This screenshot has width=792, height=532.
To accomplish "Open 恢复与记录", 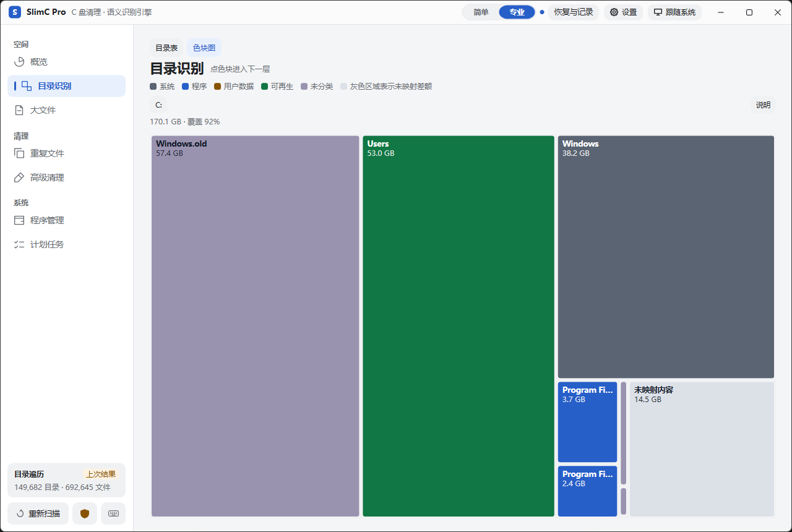I will tap(574, 12).
